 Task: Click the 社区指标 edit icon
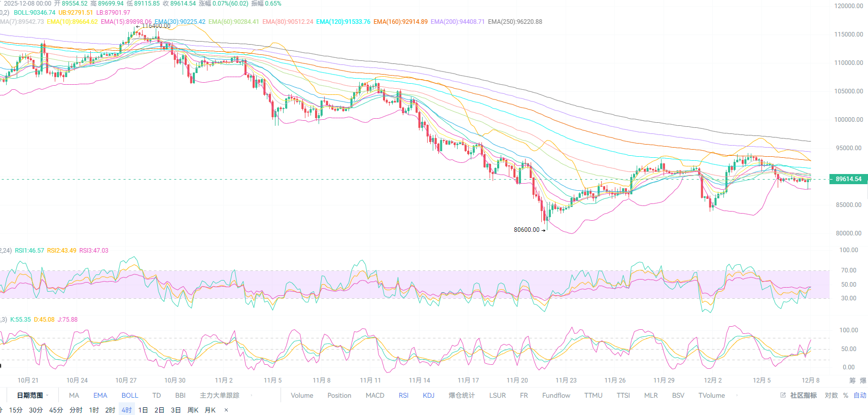783,395
